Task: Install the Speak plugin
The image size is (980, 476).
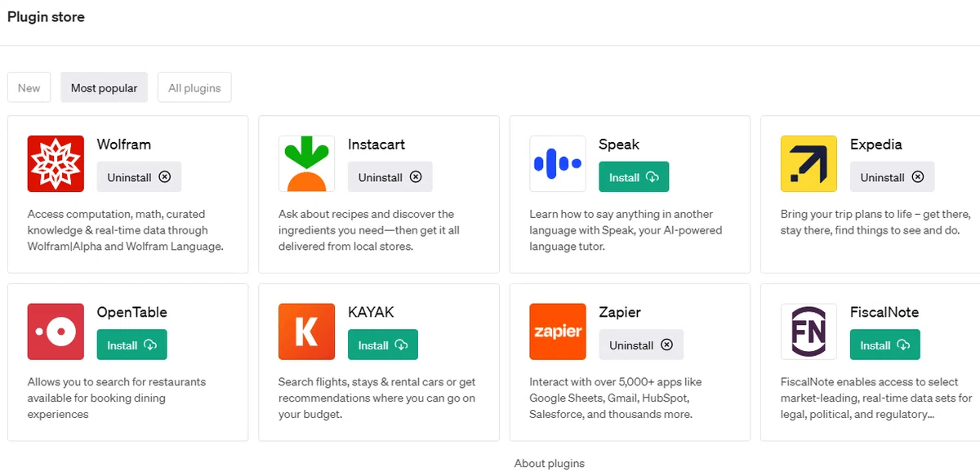Action: [x=634, y=177]
